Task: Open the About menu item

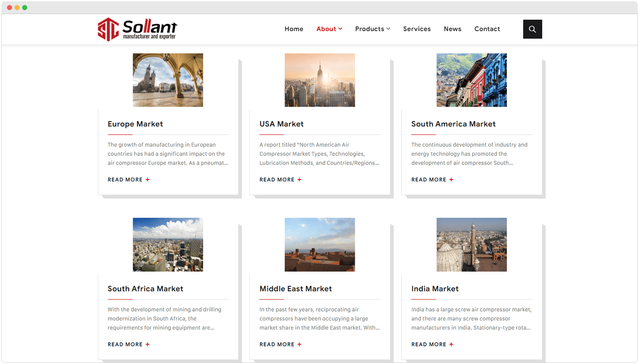Action: coord(326,29)
